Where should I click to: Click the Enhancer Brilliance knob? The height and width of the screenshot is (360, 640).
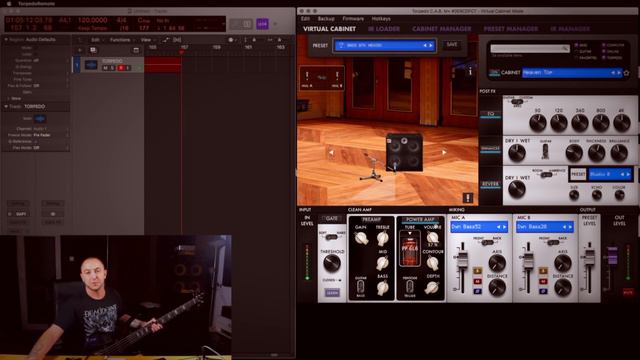pyautogui.click(x=619, y=153)
